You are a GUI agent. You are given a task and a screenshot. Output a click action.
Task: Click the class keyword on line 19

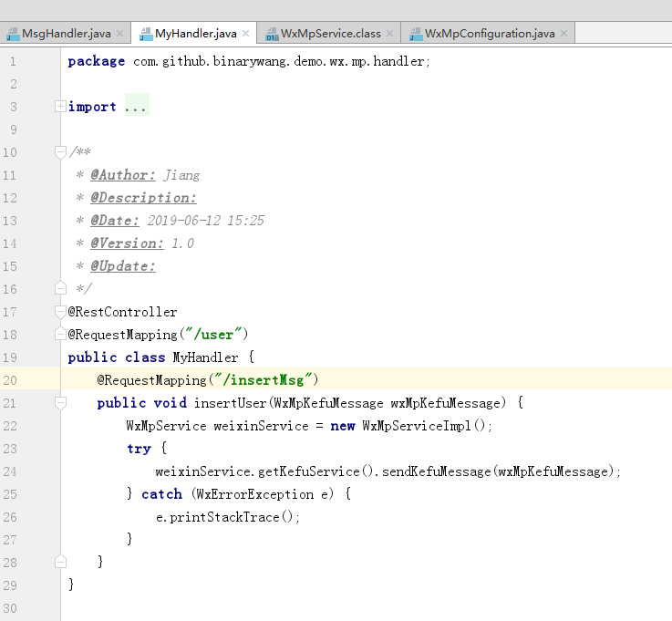[x=145, y=357]
